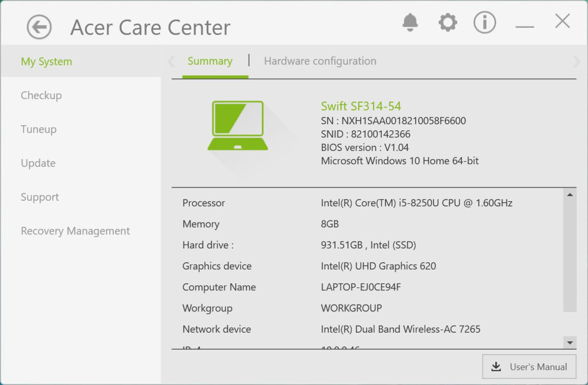The height and width of the screenshot is (385, 588).
Task: Click the i5-8250U CPU value
Action: coord(416,203)
